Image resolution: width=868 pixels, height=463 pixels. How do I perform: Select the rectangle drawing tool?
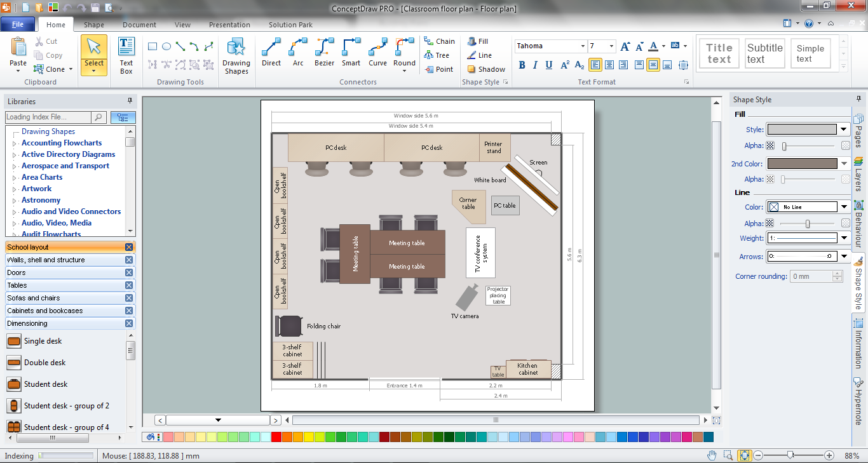[152, 46]
